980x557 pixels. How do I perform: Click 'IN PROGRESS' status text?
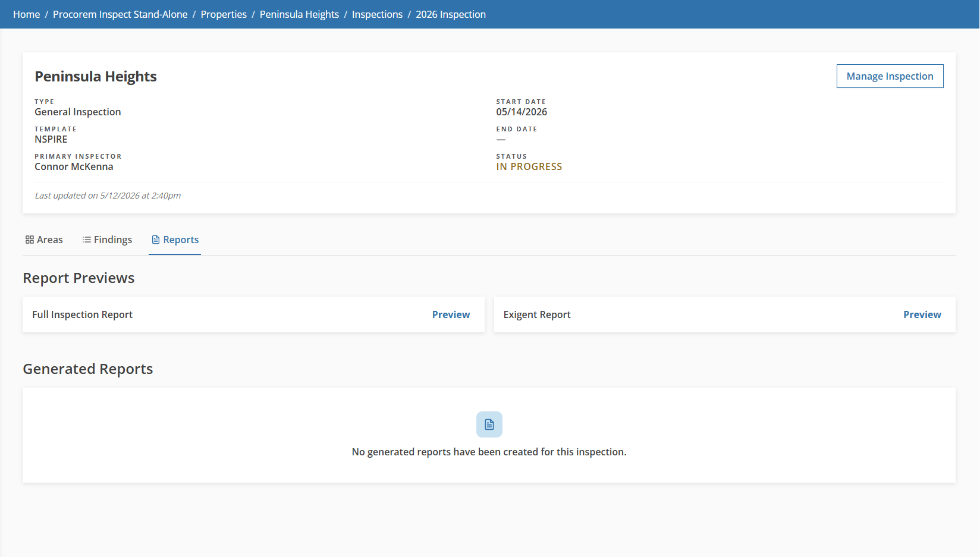click(x=529, y=166)
